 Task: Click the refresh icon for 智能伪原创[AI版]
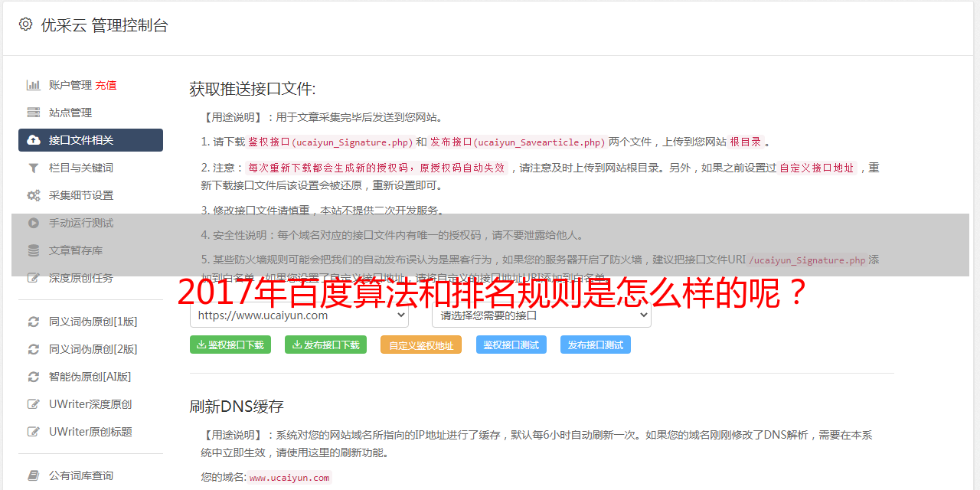pyautogui.click(x=34, y=377)
